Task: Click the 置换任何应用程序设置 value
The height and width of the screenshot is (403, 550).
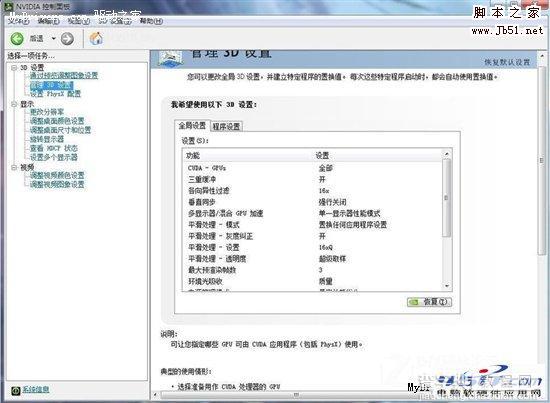Action: (x=353, y=225)
